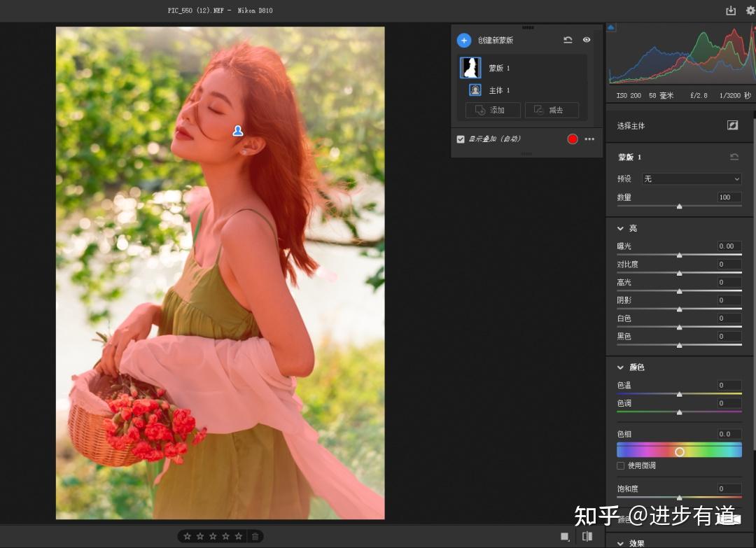Click the 色相 hue value field
Screen dimensions: 756x548
(x=729, y=434)
